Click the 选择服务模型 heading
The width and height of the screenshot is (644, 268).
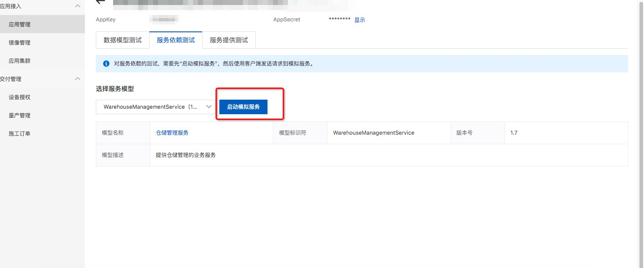tap(115, 89)
